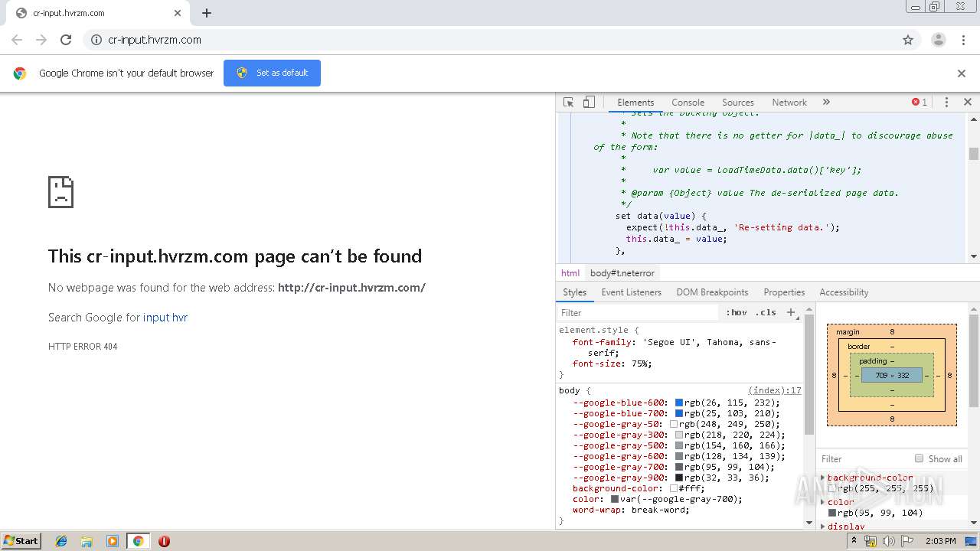Image resolution: width=980 pixels, height=551 pixels.
Task: Open the volume control in system tray
Action: pyautogui.click(x=888, y=541)
